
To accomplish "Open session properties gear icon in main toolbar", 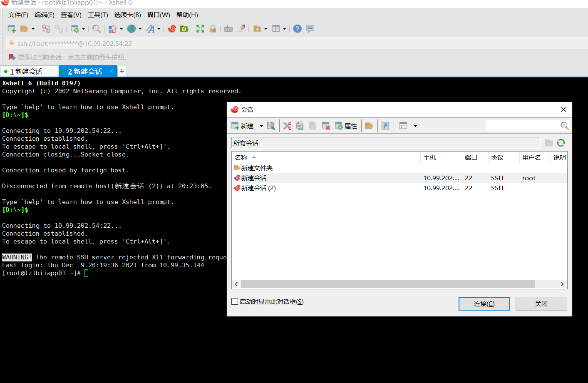I will pos(75,29).
